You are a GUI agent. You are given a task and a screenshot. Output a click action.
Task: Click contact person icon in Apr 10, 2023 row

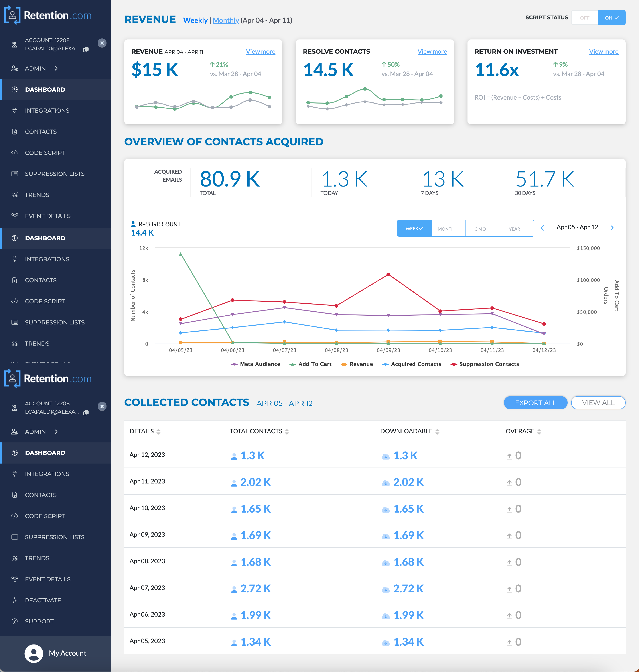[234, 510]
